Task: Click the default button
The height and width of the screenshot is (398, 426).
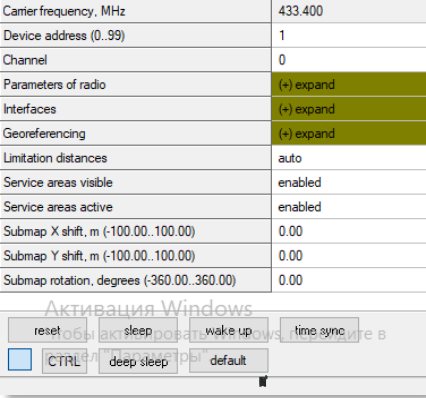Action: coord(229,361)
